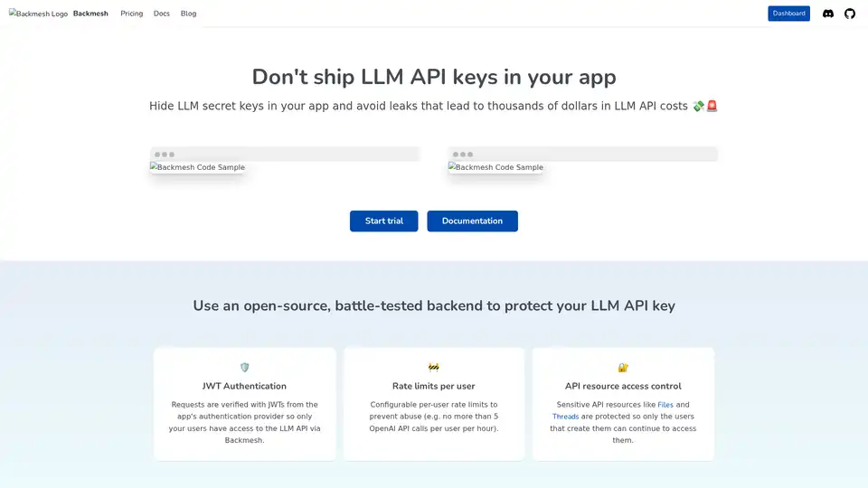This screenshot has height=488, width=868.
Task: Click the lock icon above API resource access
Action: point(623,367)
